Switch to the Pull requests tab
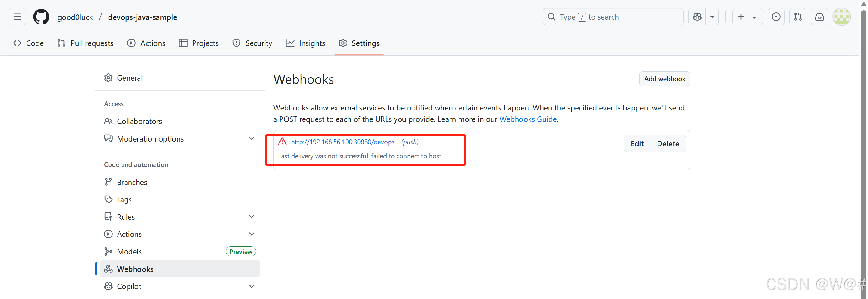The image size is (868, 299). [85, 43]
